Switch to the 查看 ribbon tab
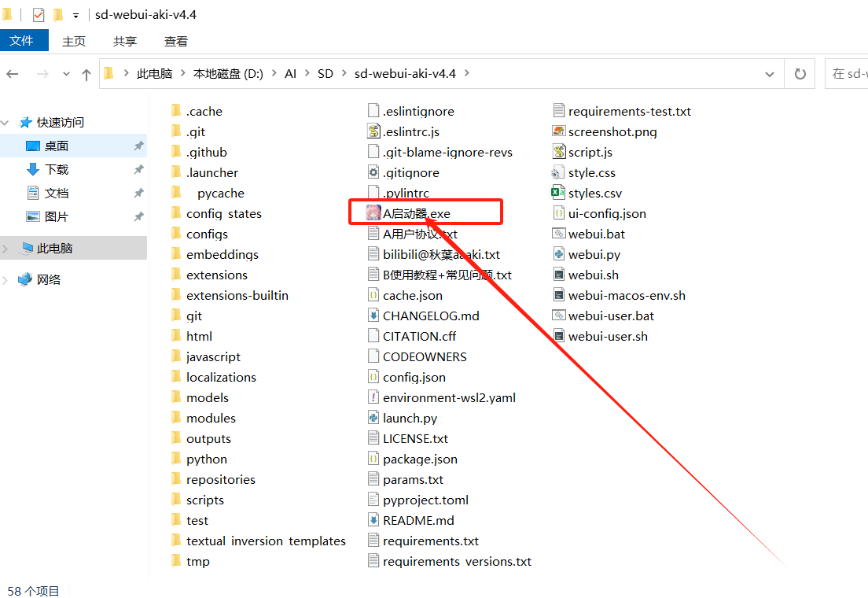Image resolution: width=868 pixels, height=598 pixels. point(176,41)
